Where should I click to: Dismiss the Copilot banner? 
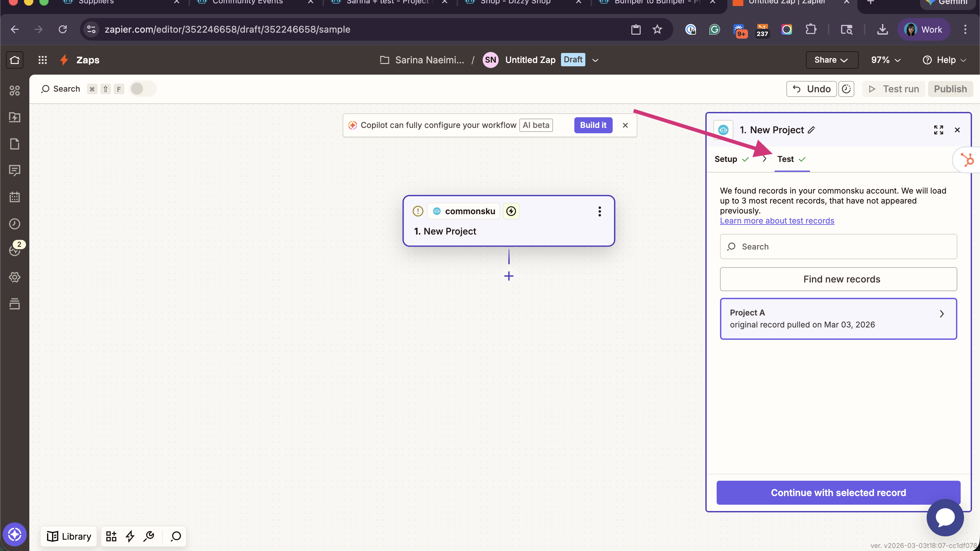coord(625,125)
